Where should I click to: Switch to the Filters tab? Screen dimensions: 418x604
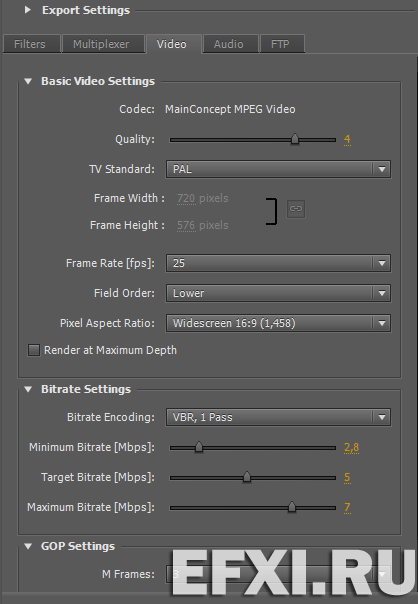30,44
